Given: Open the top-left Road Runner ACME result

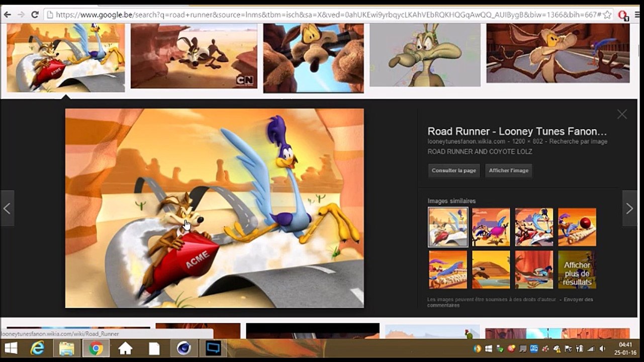Looking at the screenshot, I should (66, 58).
